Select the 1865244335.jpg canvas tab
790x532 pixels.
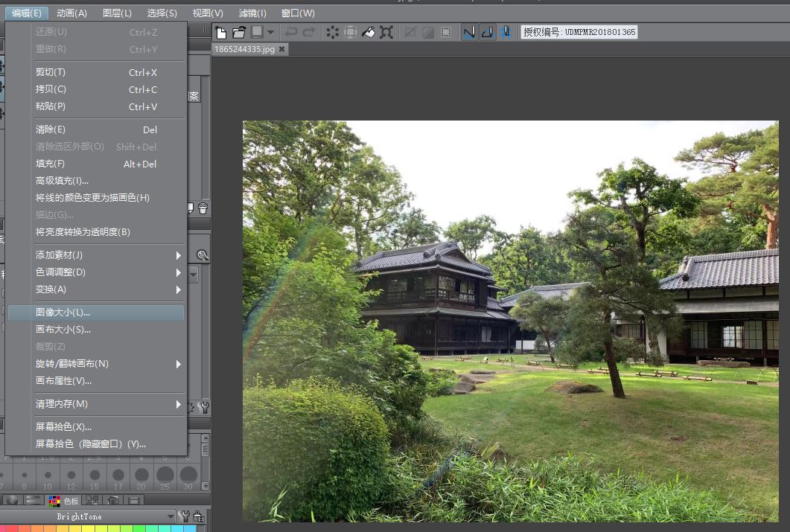[x=245, y=49]
